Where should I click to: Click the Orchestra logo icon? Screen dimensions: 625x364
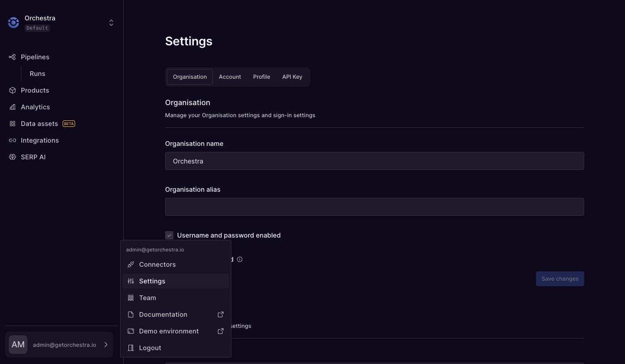(13, 22)
